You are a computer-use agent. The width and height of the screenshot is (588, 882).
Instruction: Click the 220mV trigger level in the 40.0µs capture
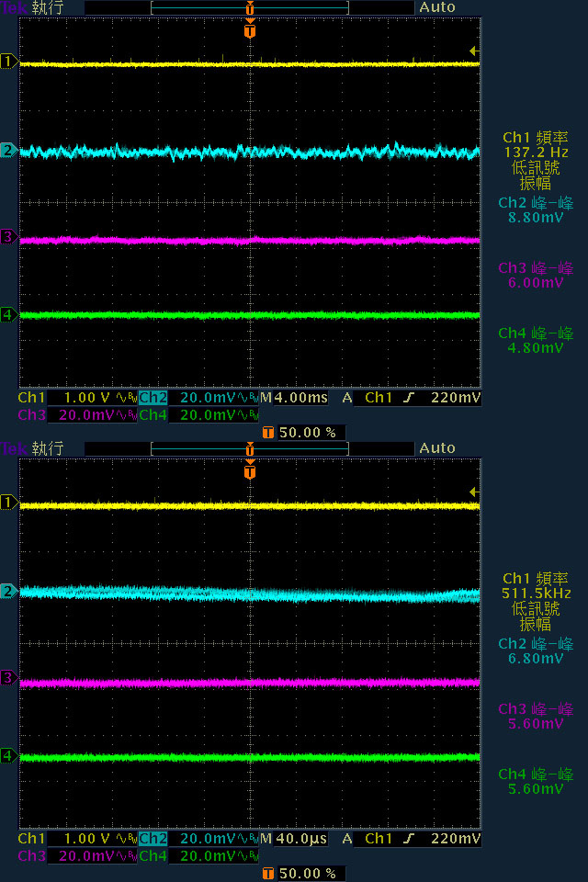tap(455, 839)
